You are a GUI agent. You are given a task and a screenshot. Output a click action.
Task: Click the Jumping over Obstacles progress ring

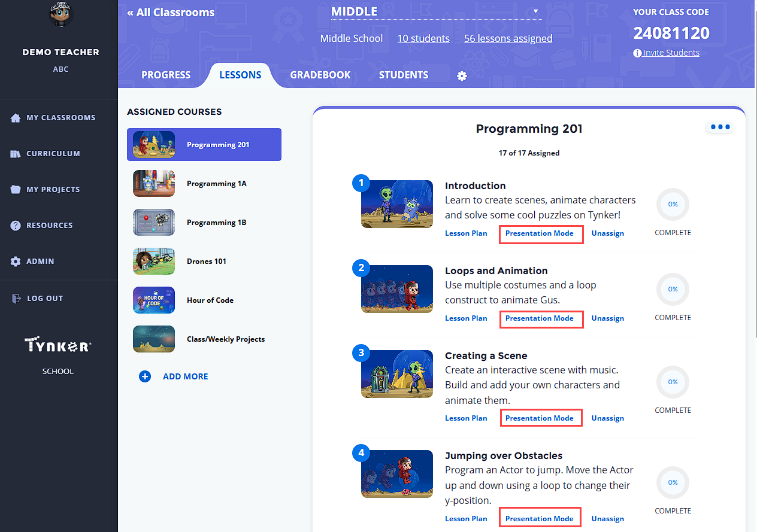pyautogui.click(x=673, y=482)
